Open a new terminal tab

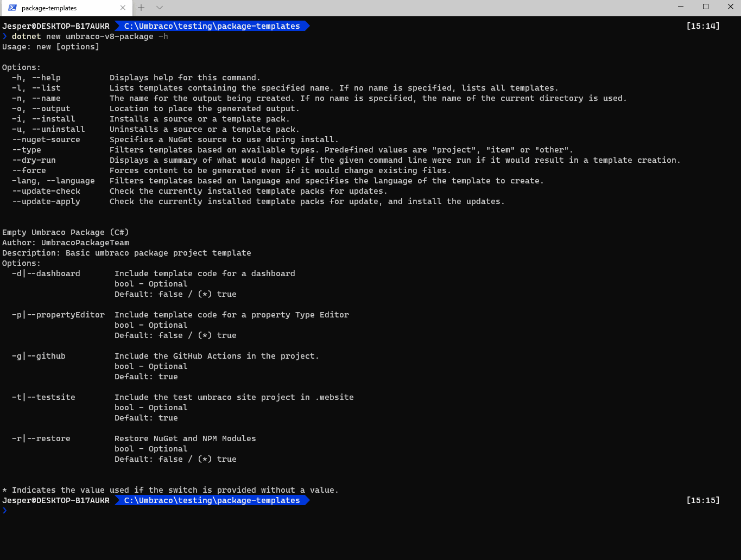tap(141, 8)
